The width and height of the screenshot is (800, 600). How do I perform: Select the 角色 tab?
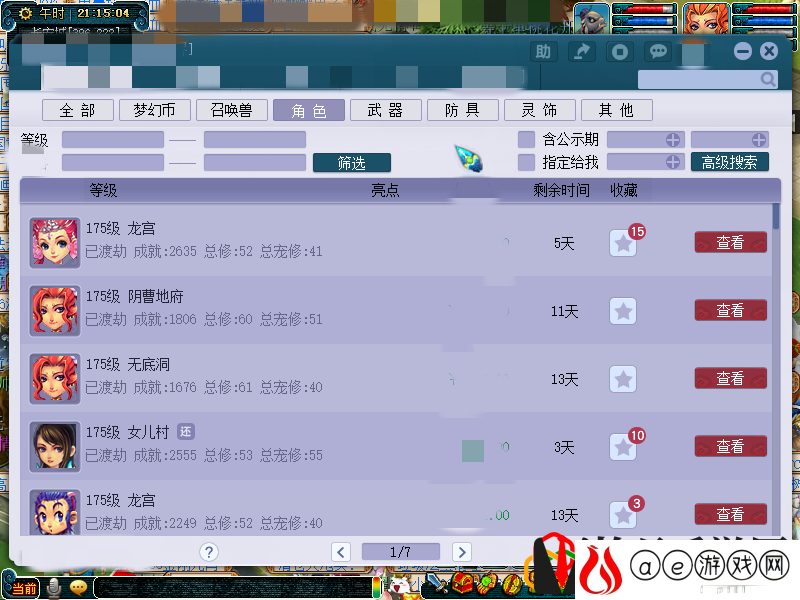click(x=309, y=110)
